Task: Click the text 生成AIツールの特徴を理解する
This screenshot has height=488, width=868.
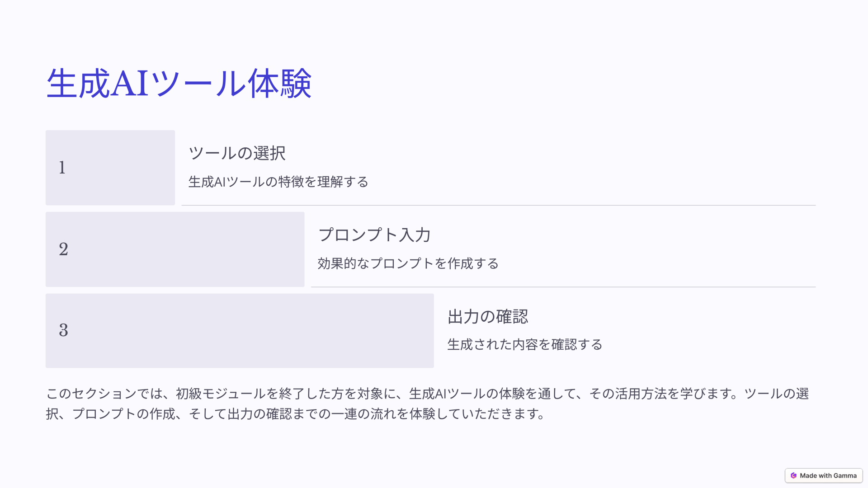Action: pos(278,182)
